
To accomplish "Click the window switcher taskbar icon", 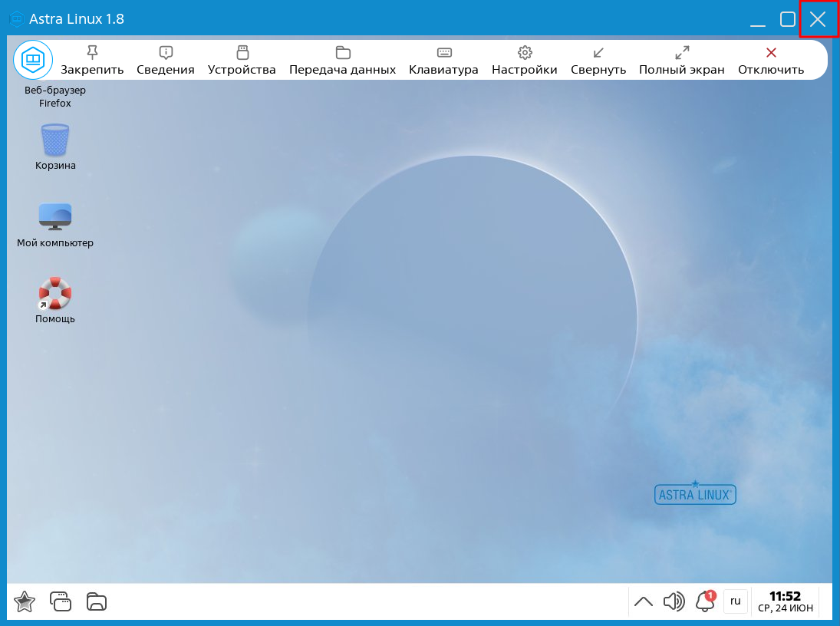I will click(61, 601).
